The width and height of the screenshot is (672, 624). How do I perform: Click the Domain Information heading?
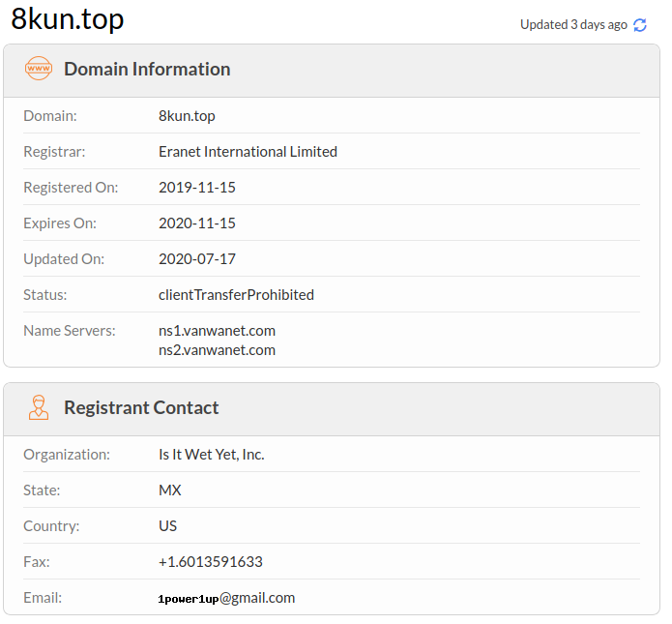coord(147,69)
